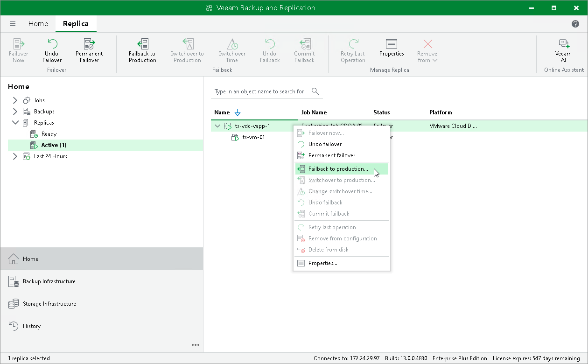Choose Undo failover in context menu
588x364 pixels.
[x=342, y=144]
